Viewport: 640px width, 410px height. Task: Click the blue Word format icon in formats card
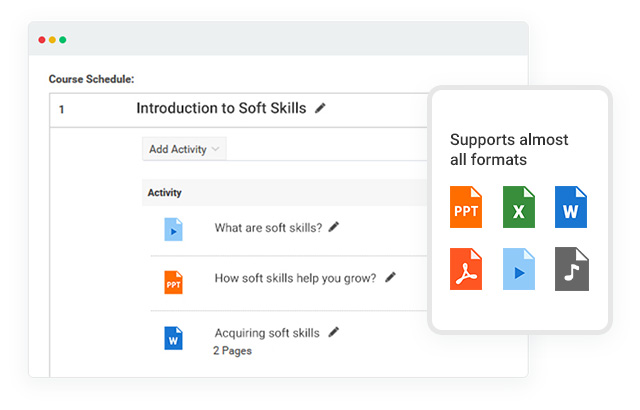point(571,207)
